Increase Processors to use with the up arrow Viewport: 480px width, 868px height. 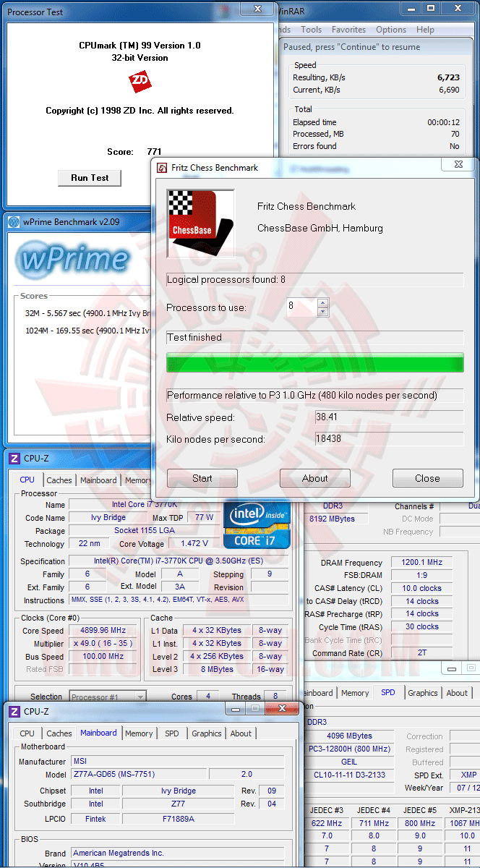[323, 303]
